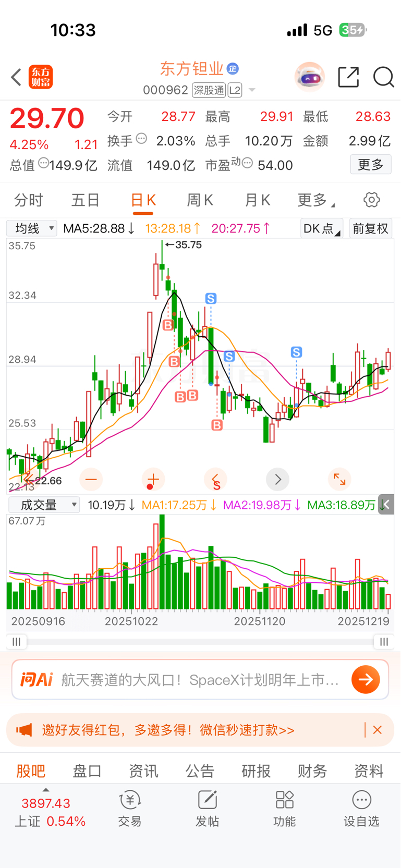Open the 东方财富 logo icon
This screenshot has width=401, height=868.
(x=41, y=77)
